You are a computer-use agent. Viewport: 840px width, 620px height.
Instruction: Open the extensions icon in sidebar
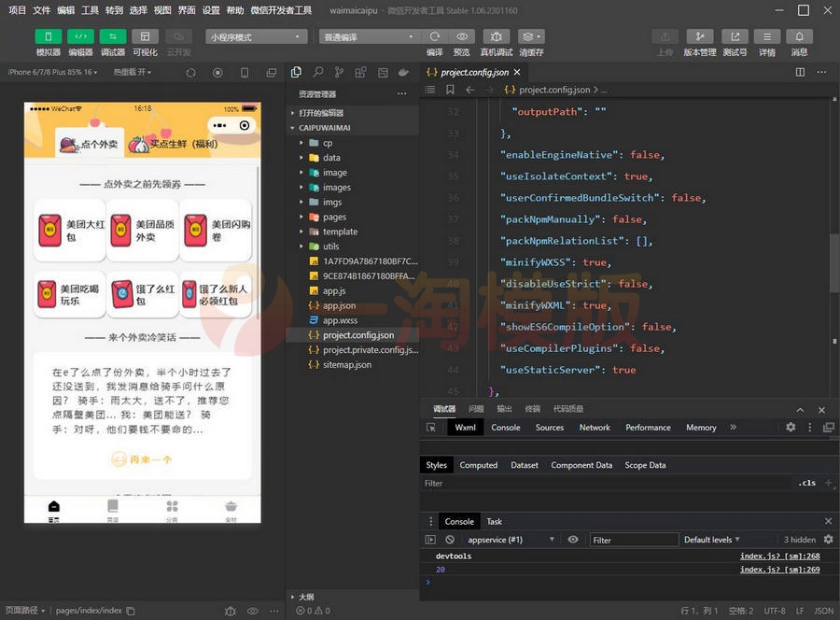point(360,72)
